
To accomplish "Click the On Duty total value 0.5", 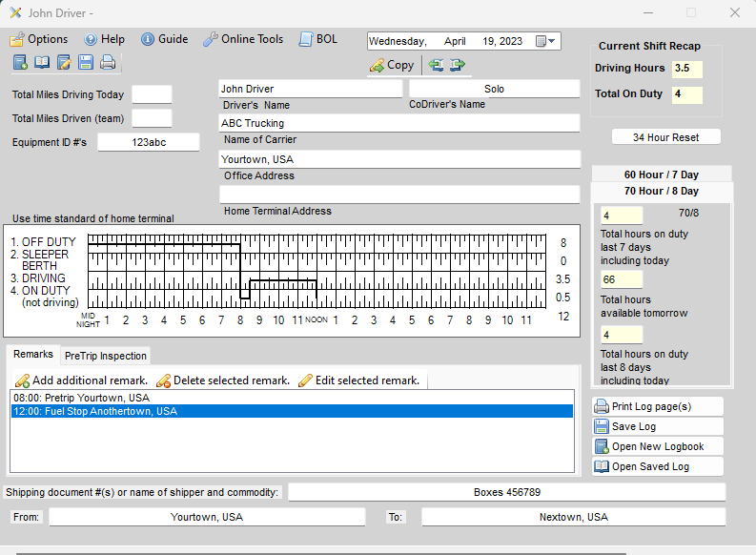I will (562, 298).
